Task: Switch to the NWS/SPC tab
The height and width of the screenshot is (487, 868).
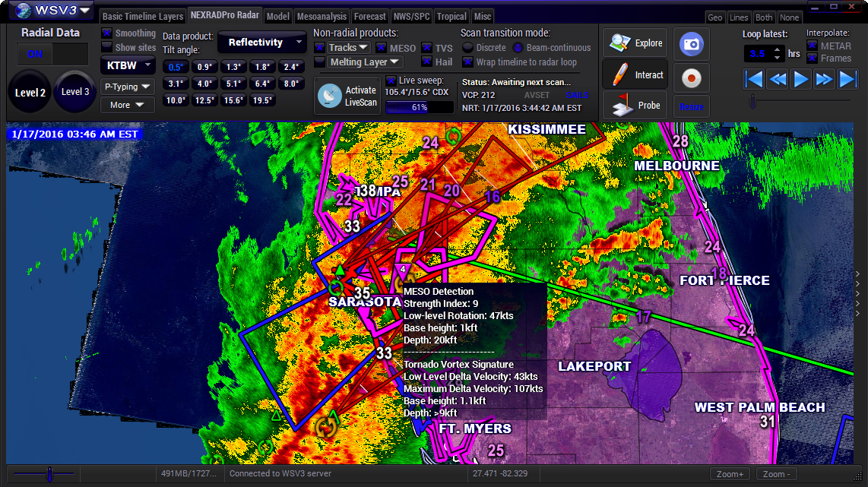Action: pyautogui.click(x=411, y=17)
